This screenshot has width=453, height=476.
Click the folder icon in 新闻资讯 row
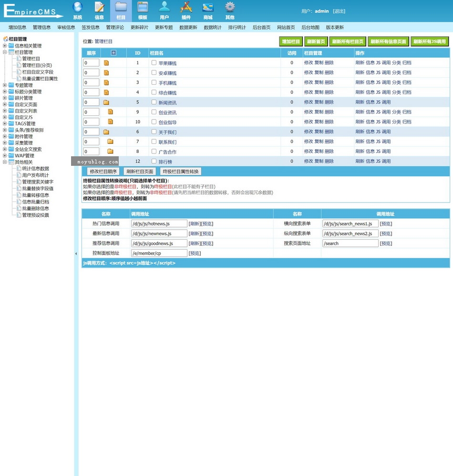click(106, 102)
